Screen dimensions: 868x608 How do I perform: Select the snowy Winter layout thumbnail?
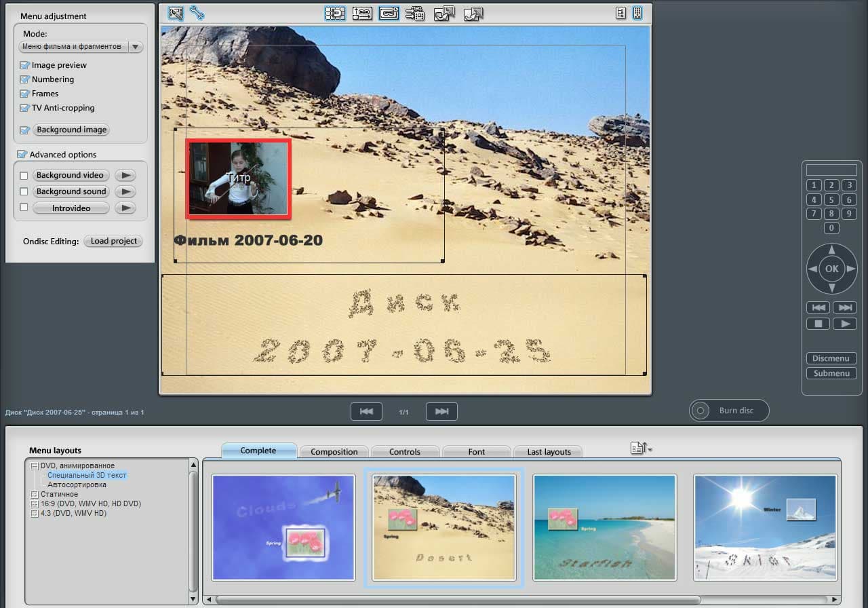766,527
